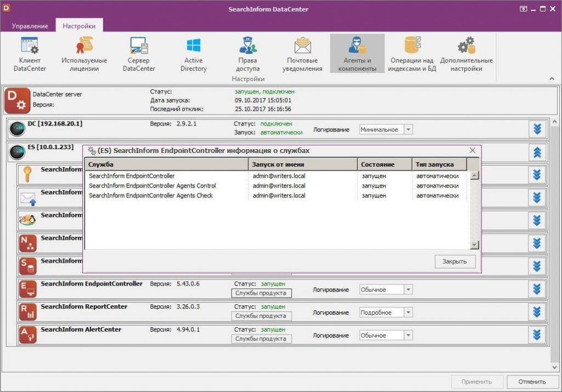Click the gear icon in services dialog title
This screenshot has width=562, height=392.
(x=92, y=151)
